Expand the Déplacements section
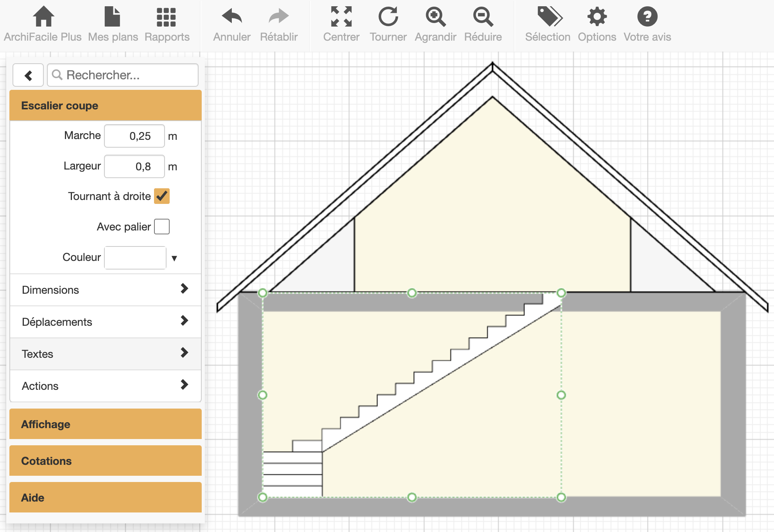The width and height of the screenshot is (774, 532). click(x=105, y=321)
